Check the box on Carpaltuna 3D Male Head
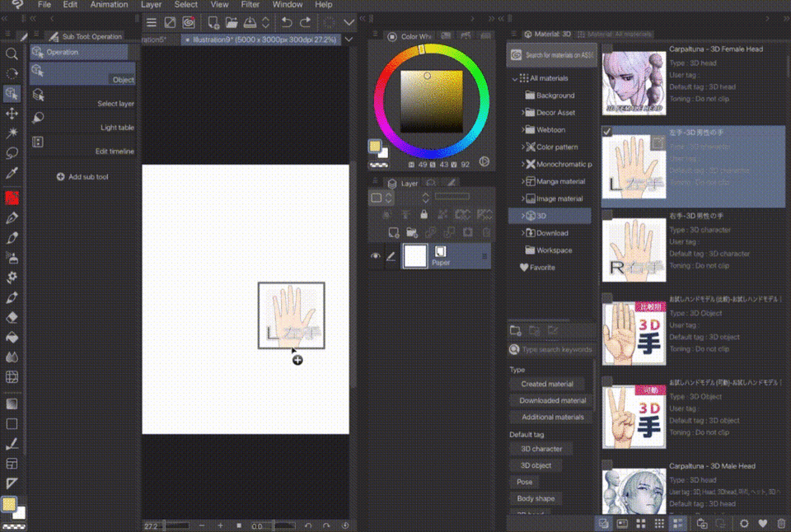Screen dimensions: 791x532 [x=607, y=465]
